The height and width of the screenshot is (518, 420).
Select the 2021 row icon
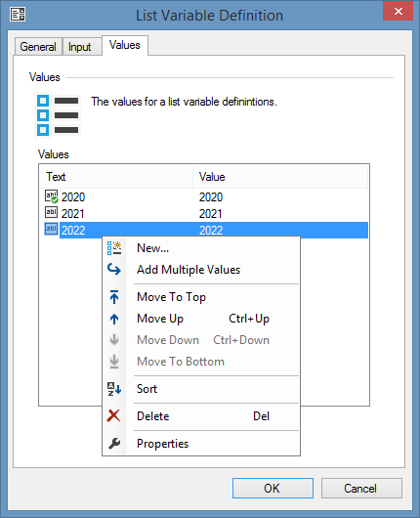[51, 212]
